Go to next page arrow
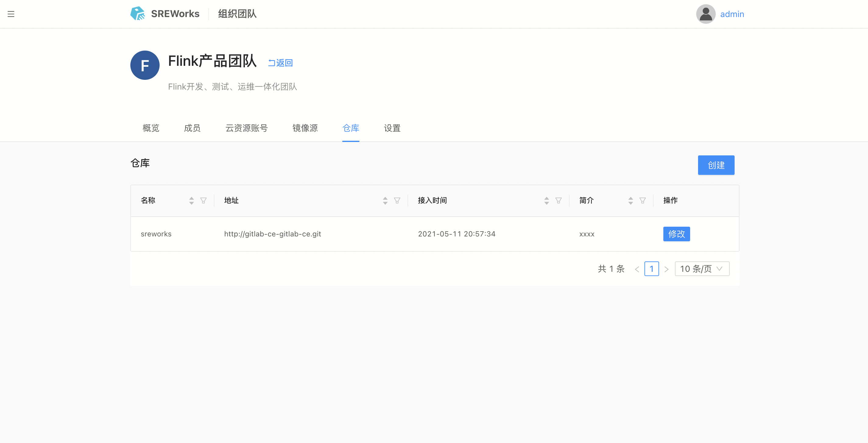 click(666, 269)
